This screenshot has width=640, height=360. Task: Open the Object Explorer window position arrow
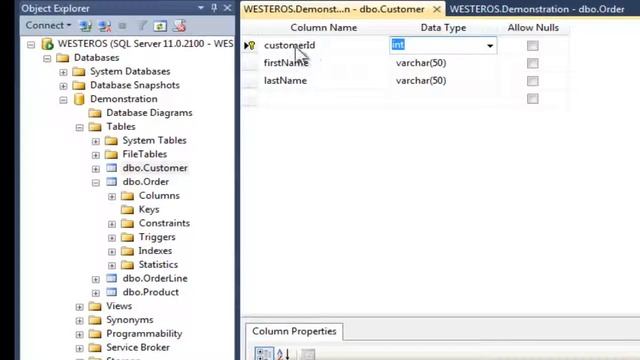200,8
